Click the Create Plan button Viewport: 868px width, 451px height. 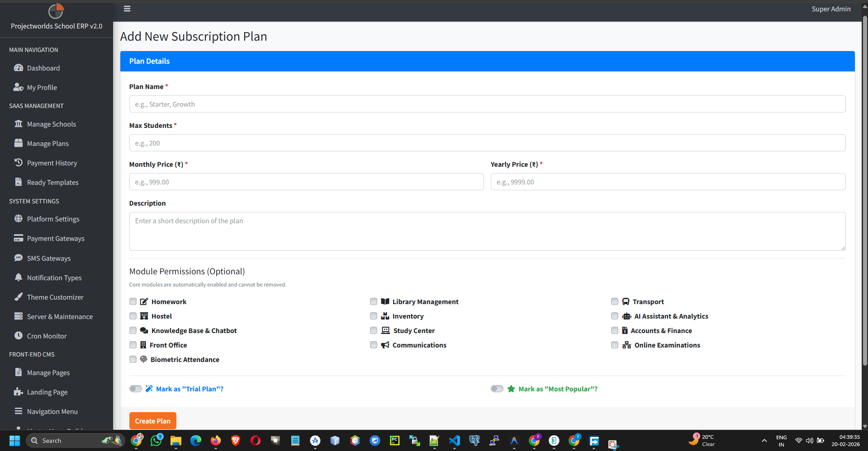(152, 420)
